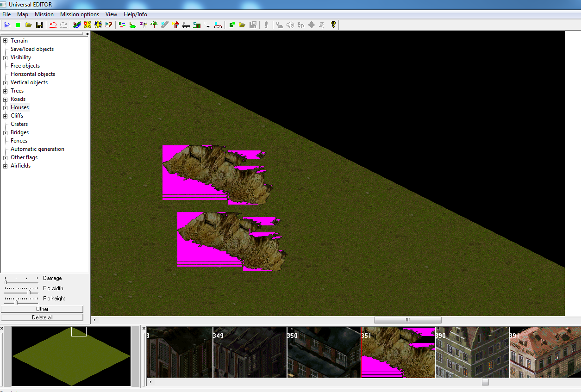
Task: Click the green square new-map icon
Action: 18,25
